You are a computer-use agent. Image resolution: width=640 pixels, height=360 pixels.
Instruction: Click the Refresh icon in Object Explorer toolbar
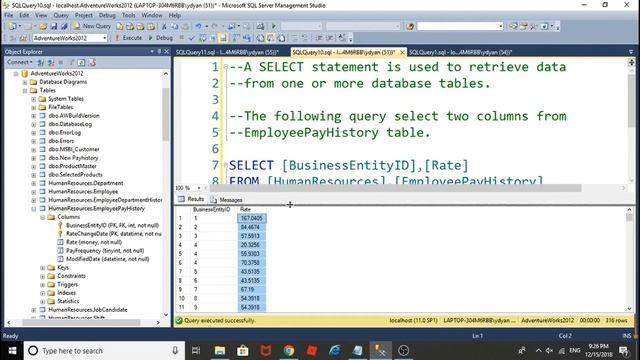point(81,62)
